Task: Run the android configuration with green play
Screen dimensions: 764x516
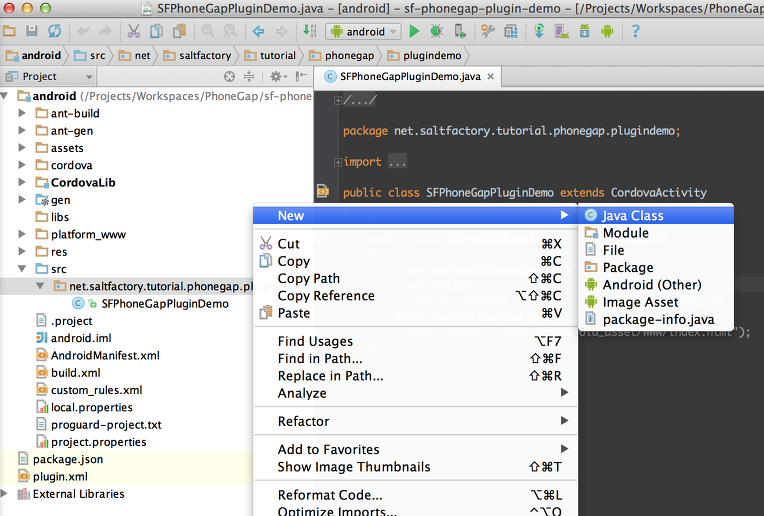Action: (414, 32)
